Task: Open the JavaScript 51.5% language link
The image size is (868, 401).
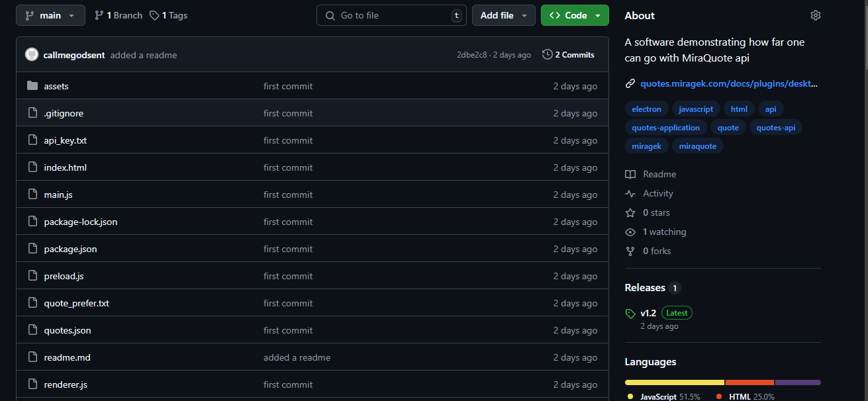Action: [x=664, y=396]
